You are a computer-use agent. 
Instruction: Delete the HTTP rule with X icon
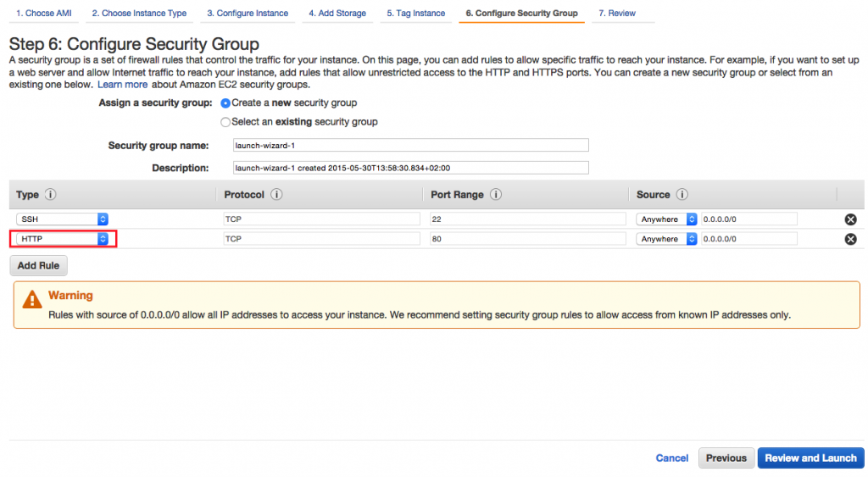click(x=850, y=239)
